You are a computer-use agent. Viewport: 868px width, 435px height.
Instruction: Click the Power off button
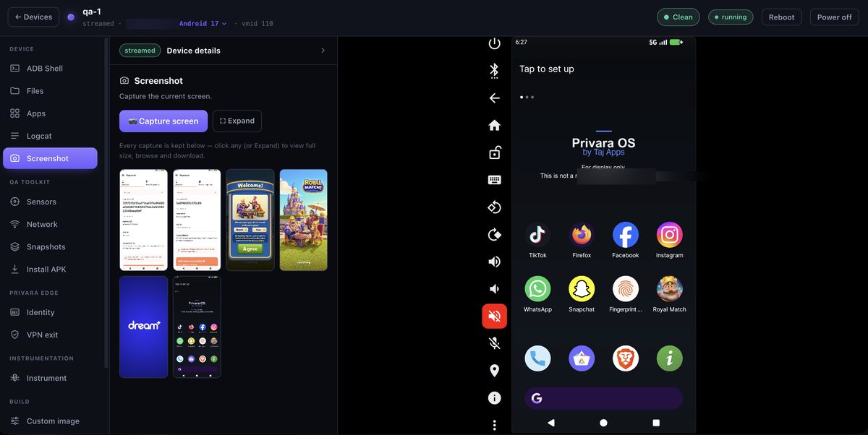click(x=834, y=17)
